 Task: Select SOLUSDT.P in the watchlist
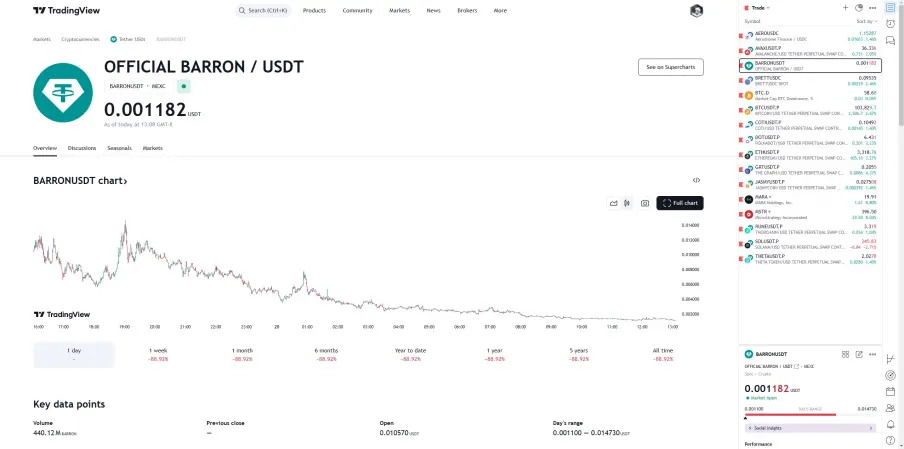pos(810,244)
